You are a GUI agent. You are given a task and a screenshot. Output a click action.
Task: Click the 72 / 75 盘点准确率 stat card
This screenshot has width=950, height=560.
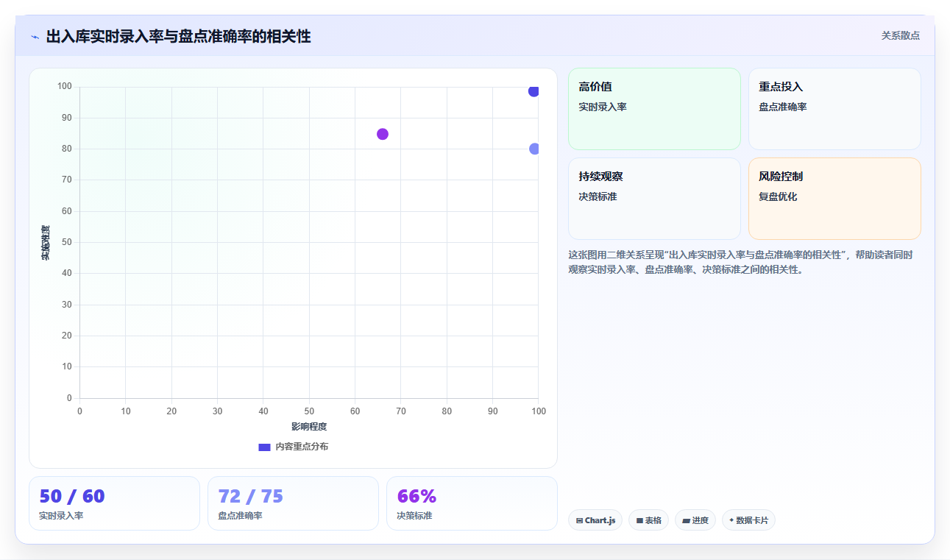point(293,503)
